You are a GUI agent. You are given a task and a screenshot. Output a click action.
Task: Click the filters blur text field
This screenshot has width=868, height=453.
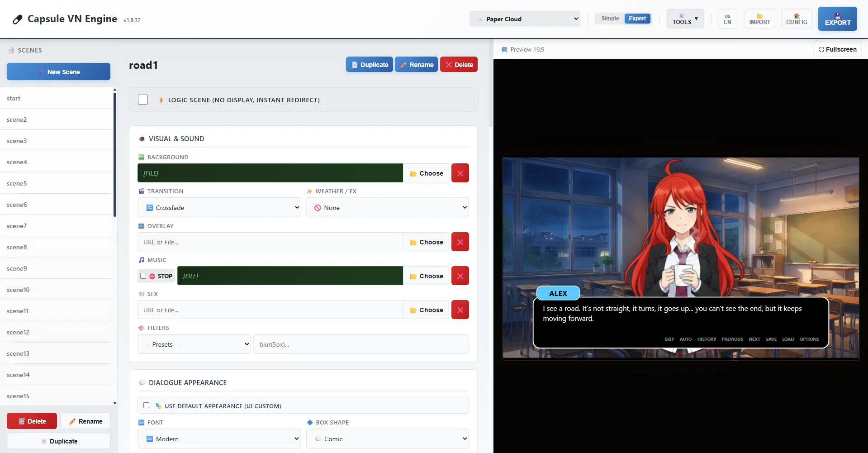pos(360,344)
